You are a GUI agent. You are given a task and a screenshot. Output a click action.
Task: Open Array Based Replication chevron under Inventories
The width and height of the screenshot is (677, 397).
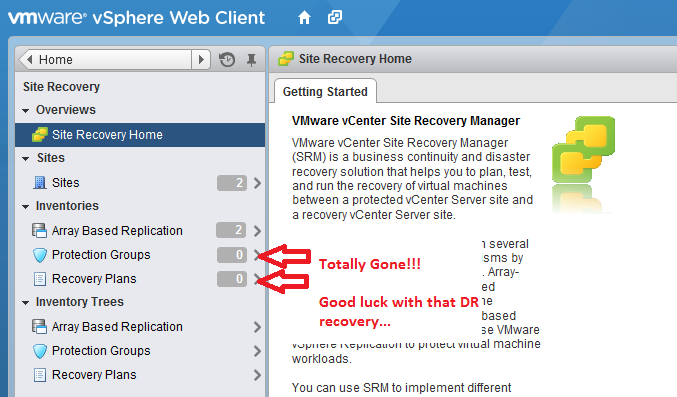pos(257,231)
